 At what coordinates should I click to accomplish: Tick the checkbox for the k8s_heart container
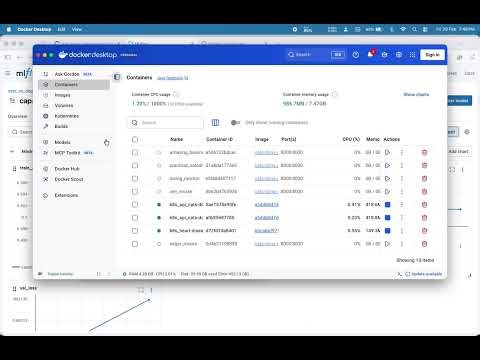135,231
